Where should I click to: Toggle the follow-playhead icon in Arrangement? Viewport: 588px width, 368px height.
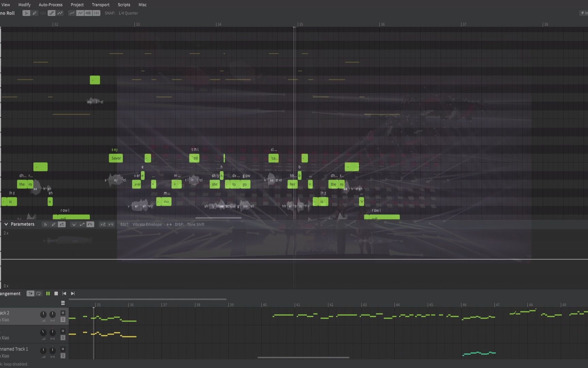pyautogui.click(x=30, y=293)
